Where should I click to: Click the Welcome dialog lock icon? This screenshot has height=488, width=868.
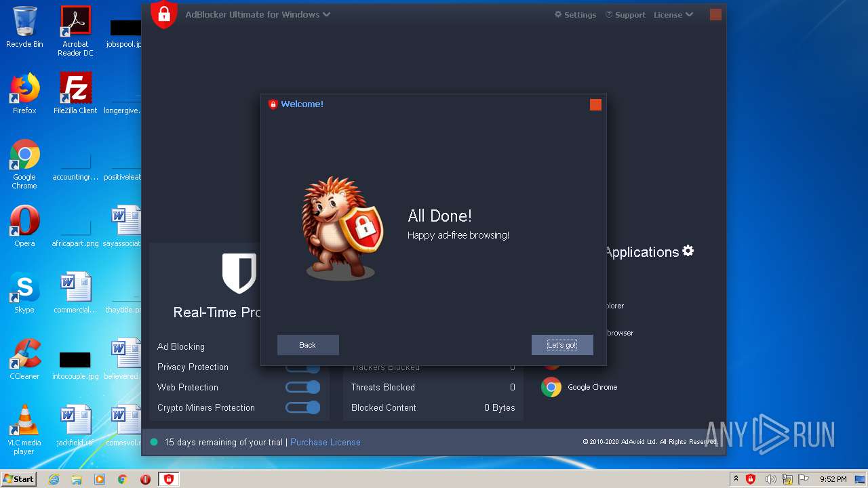tap(273, 104)
